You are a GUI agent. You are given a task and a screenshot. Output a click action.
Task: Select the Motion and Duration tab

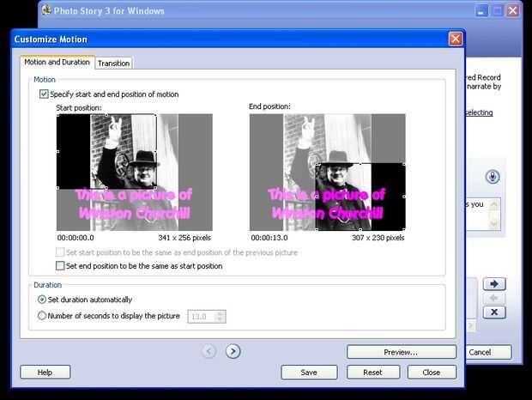coord(57,62)
